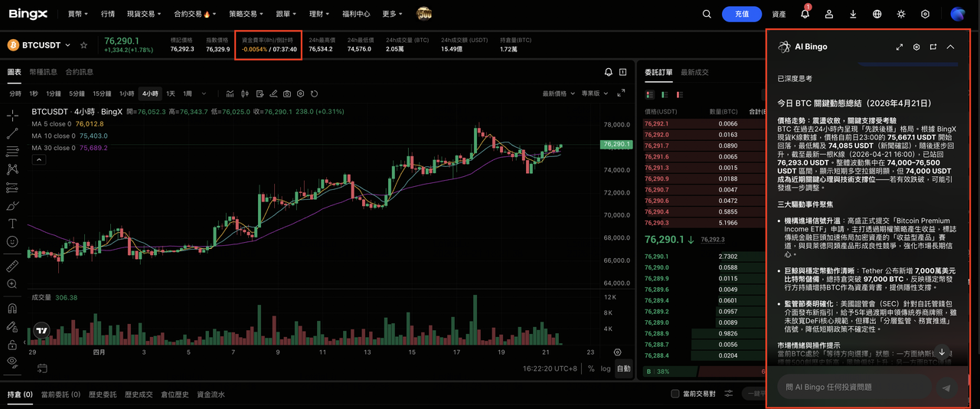Viewport: 980px width, 409px height.
Task: Open the 歷史委託 tab
Action: (x=103, y=394)
